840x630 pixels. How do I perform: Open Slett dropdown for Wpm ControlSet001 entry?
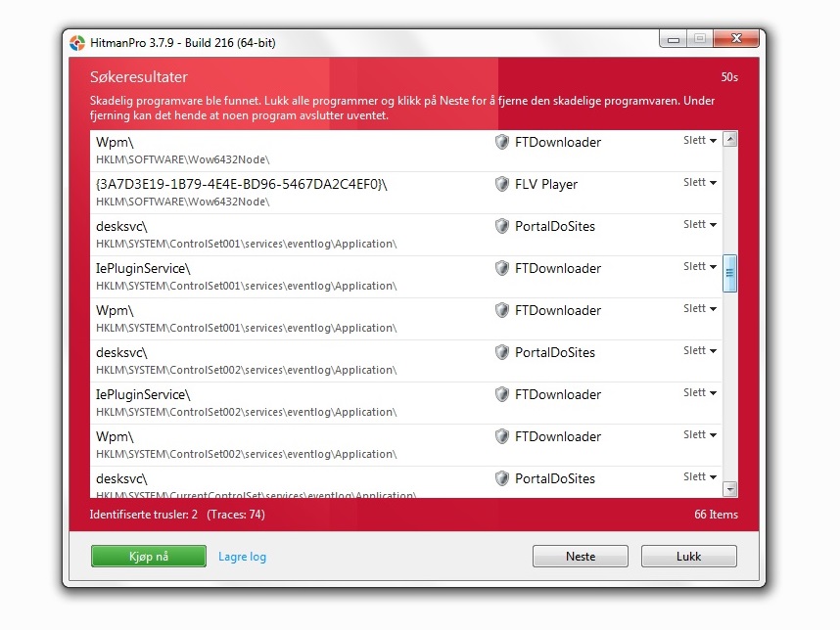click(700, 309)
